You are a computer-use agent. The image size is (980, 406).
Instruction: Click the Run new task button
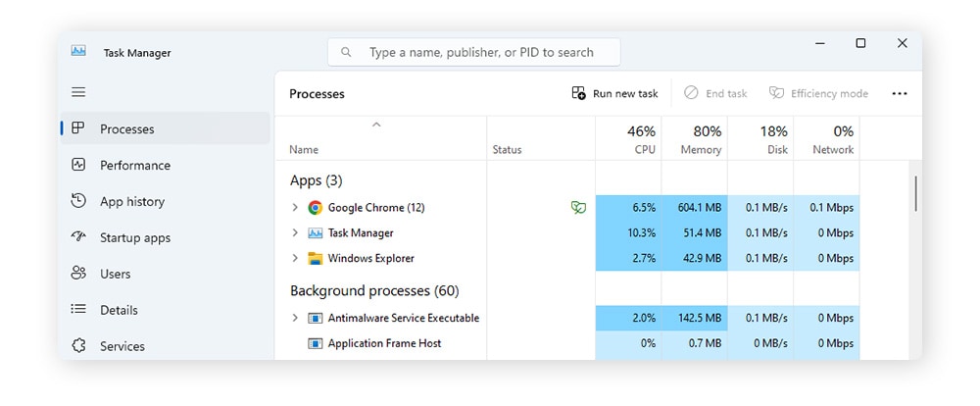click(614, 93)
